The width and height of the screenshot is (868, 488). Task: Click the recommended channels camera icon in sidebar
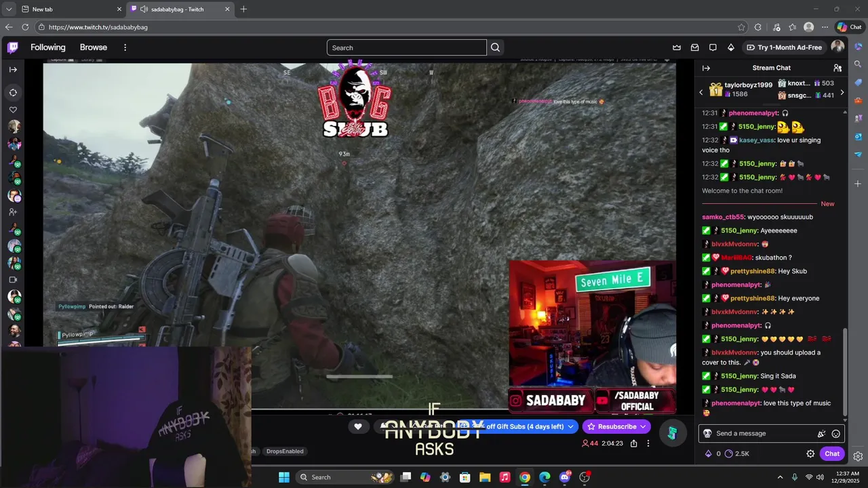coord(13,279)
